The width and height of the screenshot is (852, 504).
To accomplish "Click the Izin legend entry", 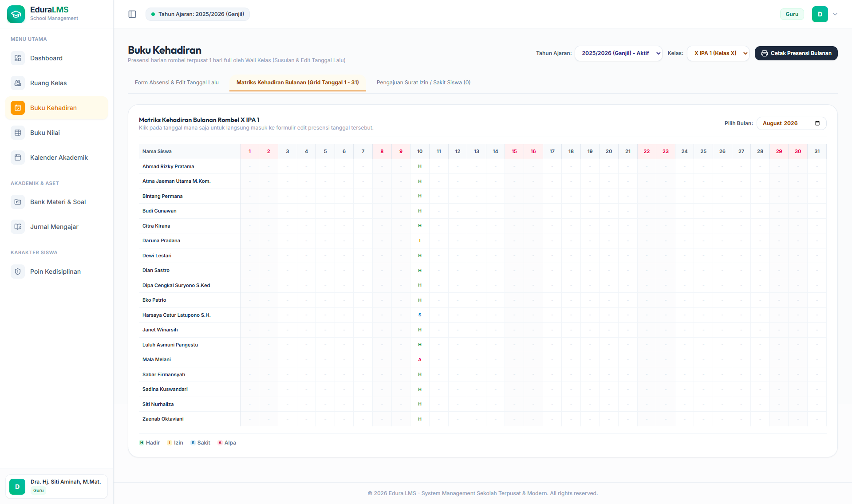I will (x=175, y=443).
